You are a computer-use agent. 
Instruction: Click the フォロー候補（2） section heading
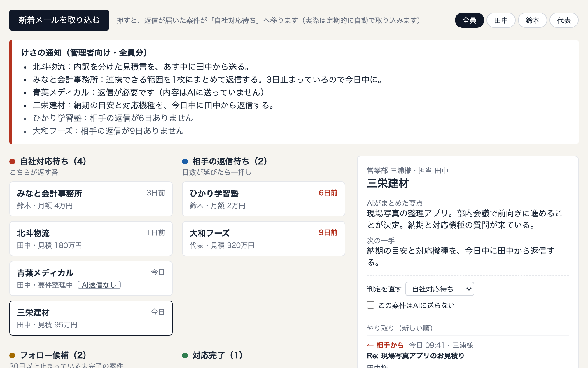[53, 355]
